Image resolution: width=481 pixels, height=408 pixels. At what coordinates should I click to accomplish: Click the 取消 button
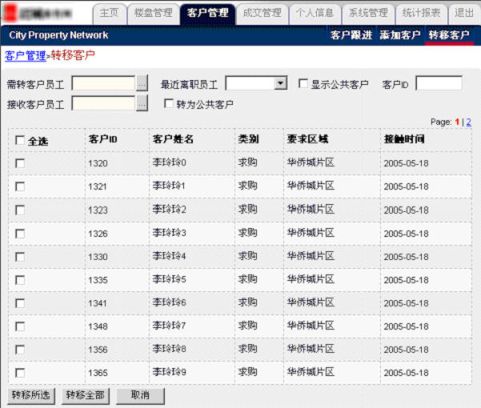140,396
